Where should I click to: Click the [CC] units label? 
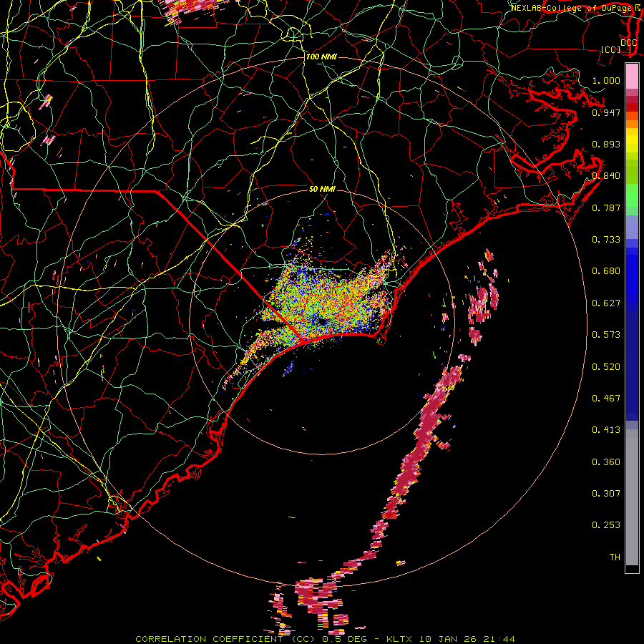(611, 49)
